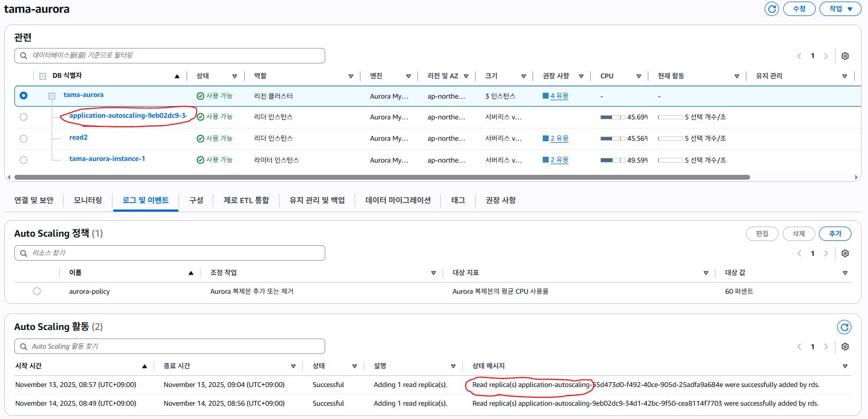
Task: Click 사용 가능 status icon for read2
Action: pyautogui.click(x=200, y=139)
